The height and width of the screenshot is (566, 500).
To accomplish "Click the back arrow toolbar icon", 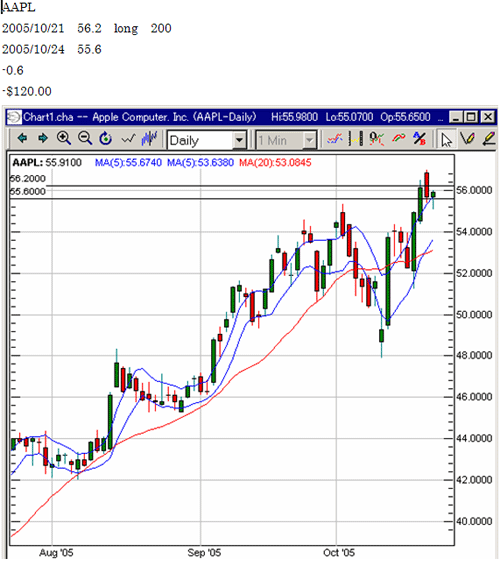I will 22,138.
